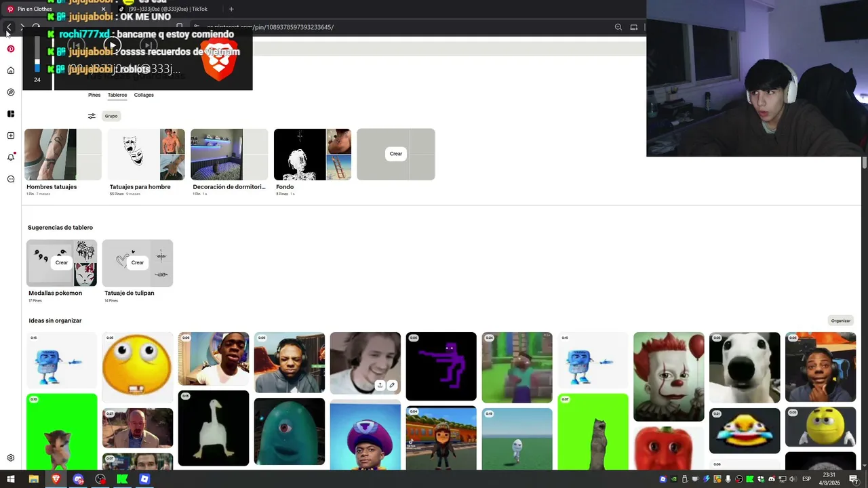The width and height of the screenshot is (868, 488).
Task: Select the Pines tab
Action: click(x=94, y=95)
